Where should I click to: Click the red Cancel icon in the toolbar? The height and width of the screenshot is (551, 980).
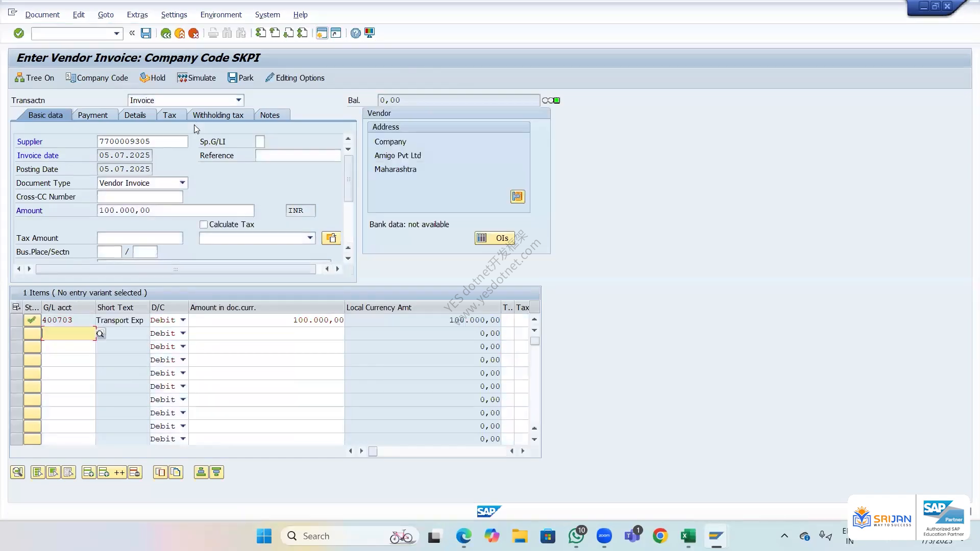pos(193,33)
